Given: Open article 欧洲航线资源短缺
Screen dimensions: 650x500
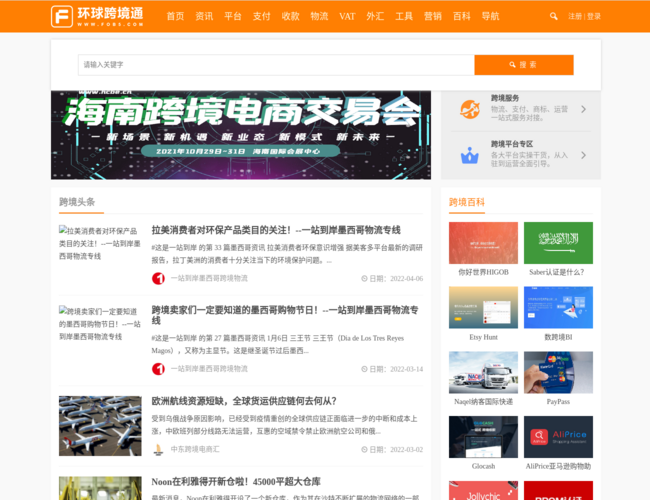Looking at the screenshot, I should pyautogui.click(x=244, y=401).
